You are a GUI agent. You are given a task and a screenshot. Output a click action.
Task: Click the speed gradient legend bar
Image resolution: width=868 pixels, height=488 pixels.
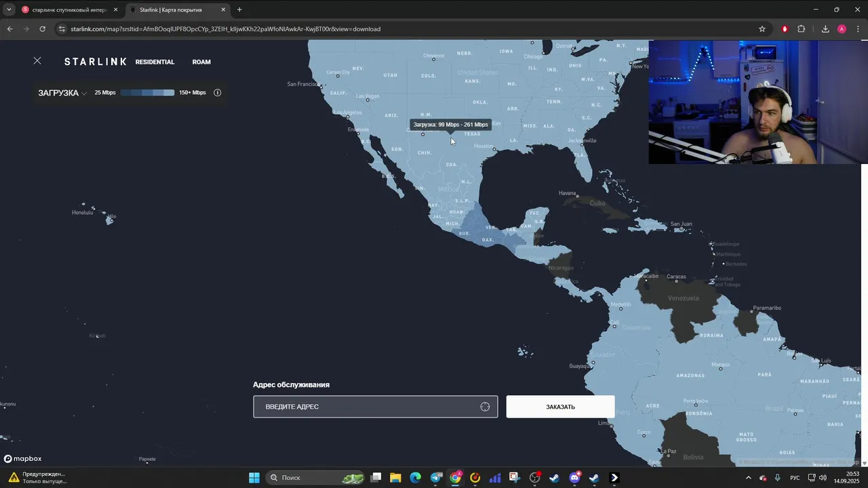pyautogui.click(x=147, y=93)
